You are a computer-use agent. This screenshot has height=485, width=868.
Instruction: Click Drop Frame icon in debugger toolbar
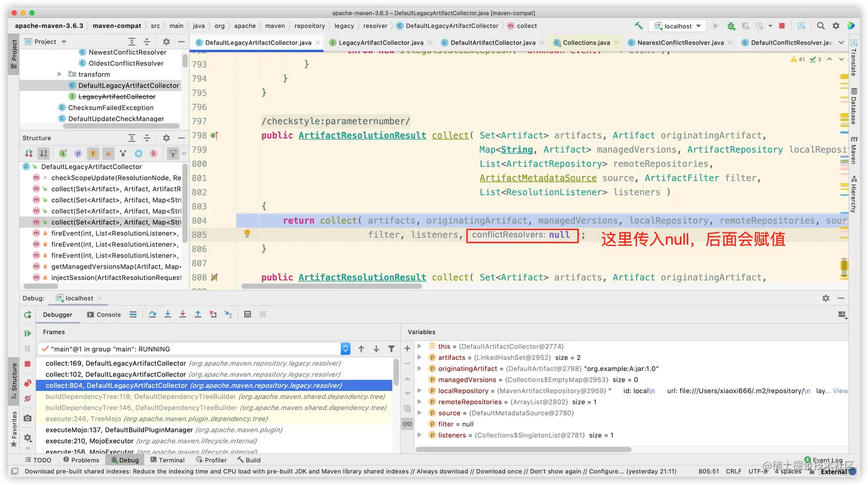[213, 315]
